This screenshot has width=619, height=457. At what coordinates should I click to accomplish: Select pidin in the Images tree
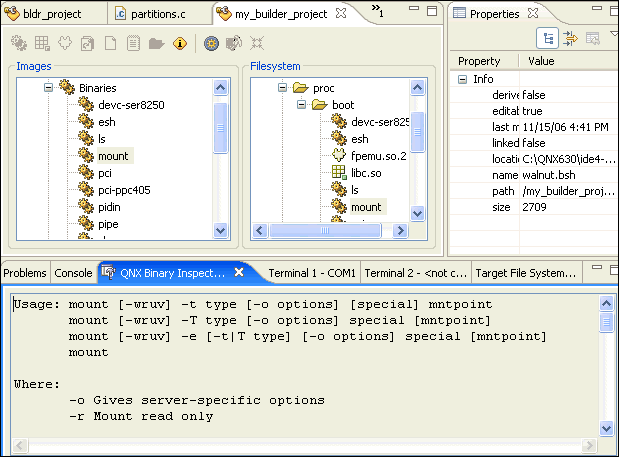click(108, 207)
